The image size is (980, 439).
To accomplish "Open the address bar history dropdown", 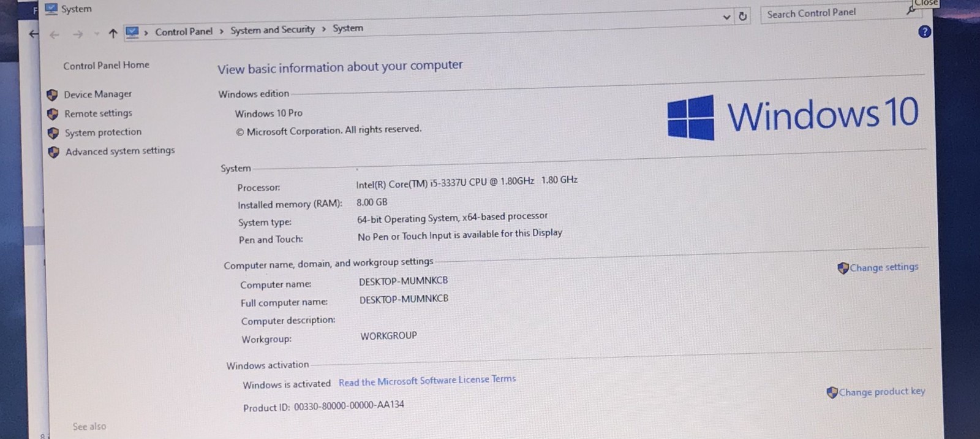I will pyautogui.click(x=726, y=17).
